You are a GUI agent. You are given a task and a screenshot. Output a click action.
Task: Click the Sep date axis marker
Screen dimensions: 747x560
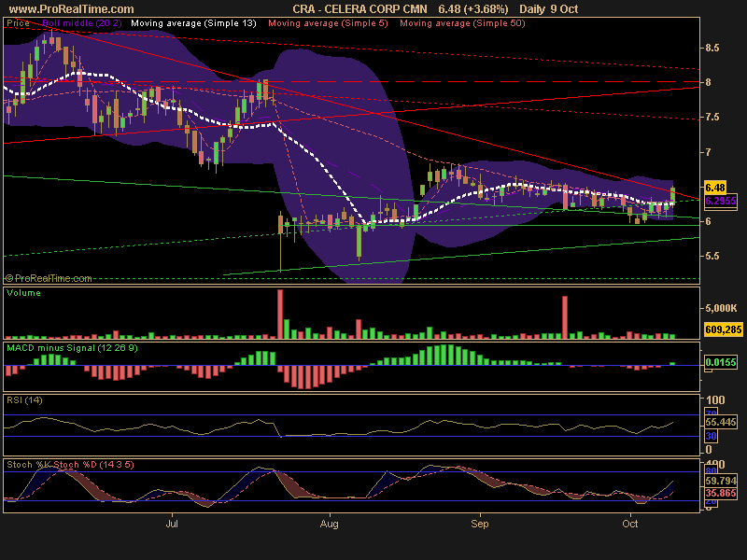coord(480,524)
